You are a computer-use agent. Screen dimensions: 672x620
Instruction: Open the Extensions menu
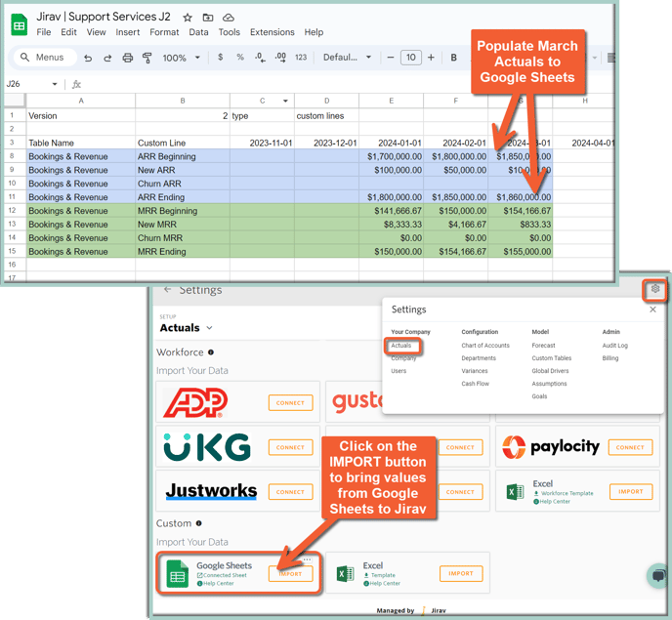pos(273,32)
